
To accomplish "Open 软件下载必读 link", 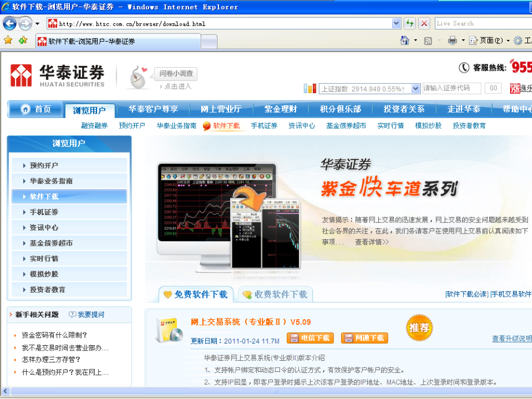I will coord(467,294).
